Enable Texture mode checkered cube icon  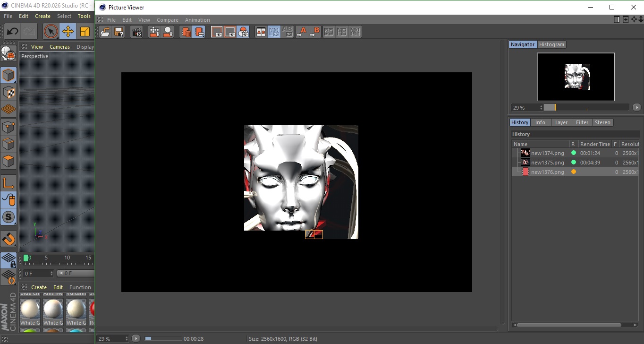click(x=8, y=92)
